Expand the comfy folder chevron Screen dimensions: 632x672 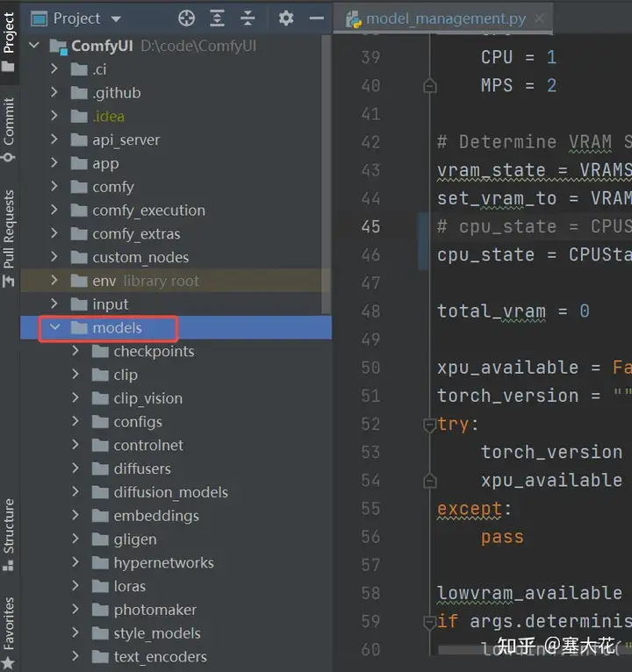[x=54, y=186]
